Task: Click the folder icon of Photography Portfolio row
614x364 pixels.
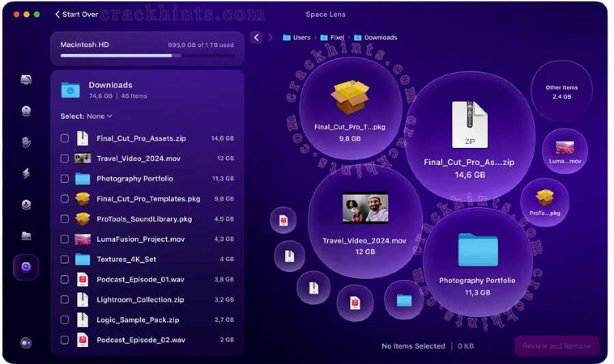Action: pos(83,179)
